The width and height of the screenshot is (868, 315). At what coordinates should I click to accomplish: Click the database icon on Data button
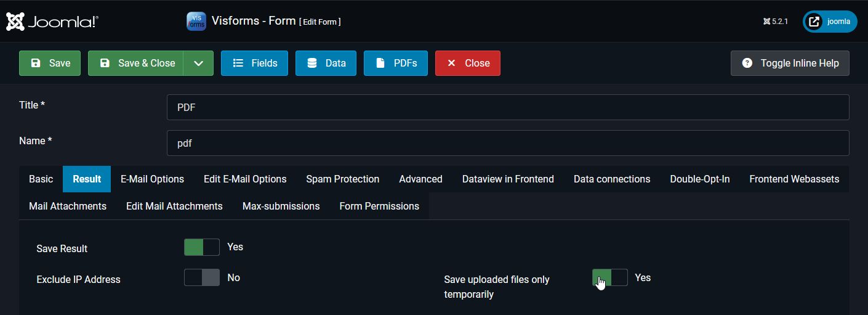(312, 63)
